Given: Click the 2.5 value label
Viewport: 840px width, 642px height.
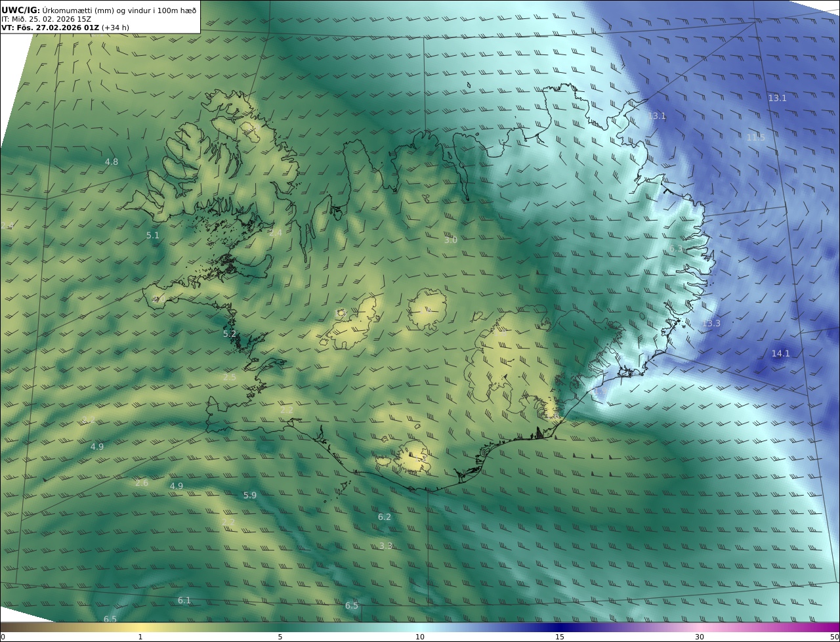Looking at the screenshot, I should pyautogui.click(x=229, y=377).
